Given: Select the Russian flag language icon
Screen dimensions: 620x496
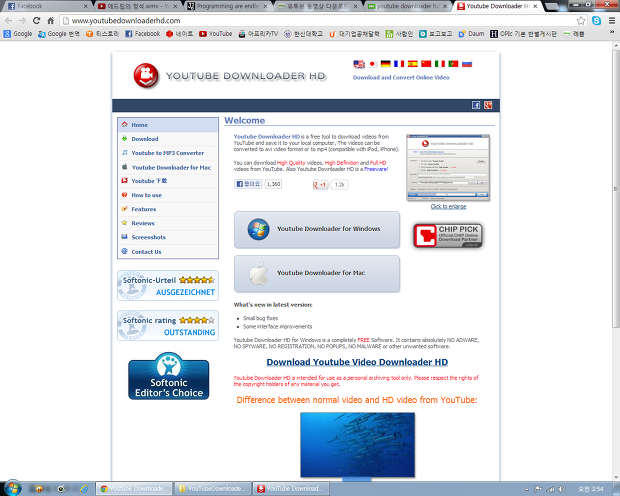Looking at the screenshot, I should pyautogui.click(x=467, y=64).
